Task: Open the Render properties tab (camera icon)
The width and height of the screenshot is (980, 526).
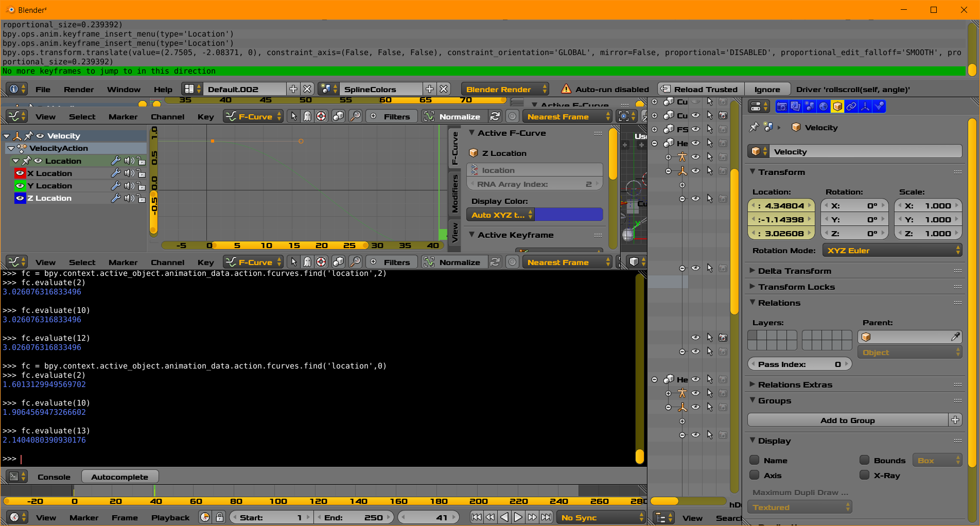Action: pos(782,107)
